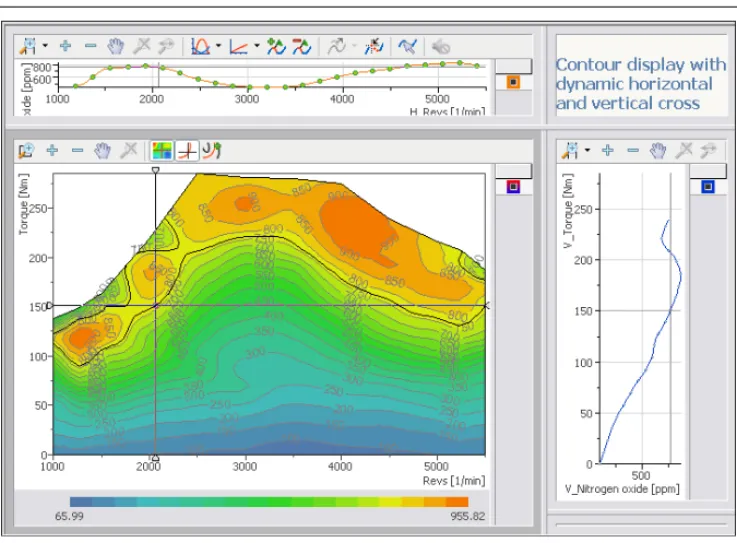The image size is (737, 543).
Task: Toggle crosshair cross-section cursor button
Action: click(x=187, y=151)
